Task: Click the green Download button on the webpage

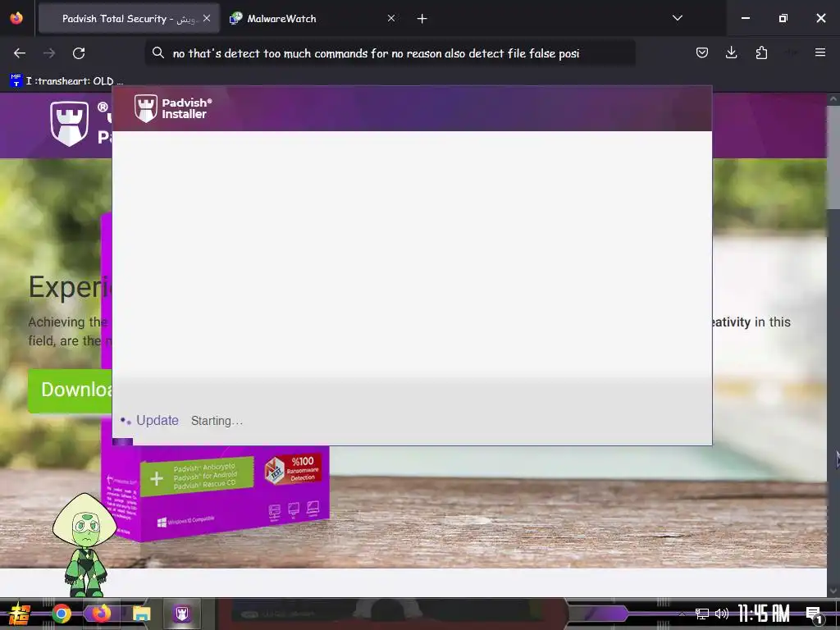Action: point(71,390)
